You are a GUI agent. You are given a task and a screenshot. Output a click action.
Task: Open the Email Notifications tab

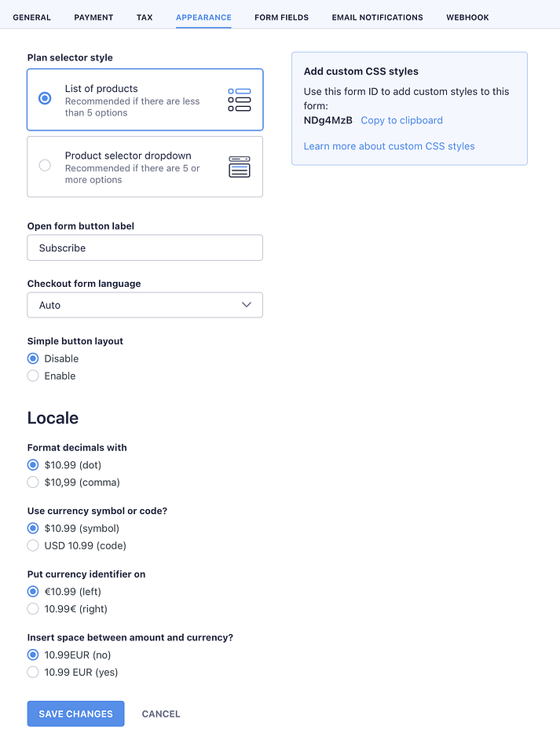pyautogui.click(x=377, y=17)
